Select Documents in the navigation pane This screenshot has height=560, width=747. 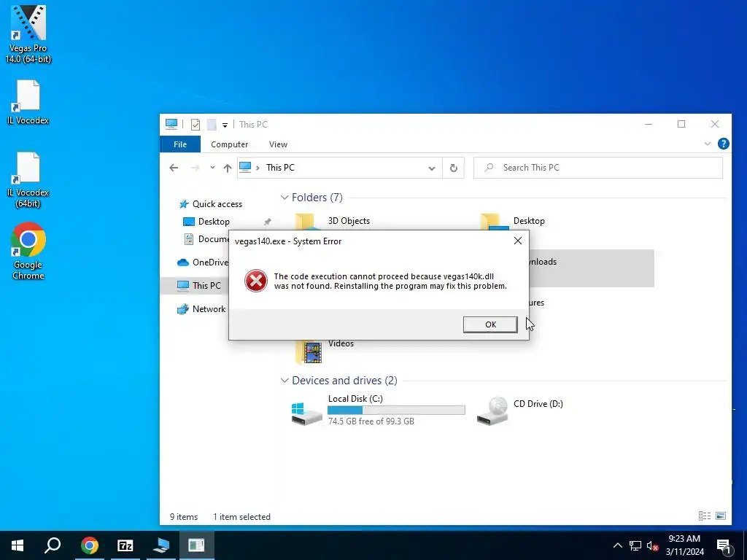tap(206, 239)
